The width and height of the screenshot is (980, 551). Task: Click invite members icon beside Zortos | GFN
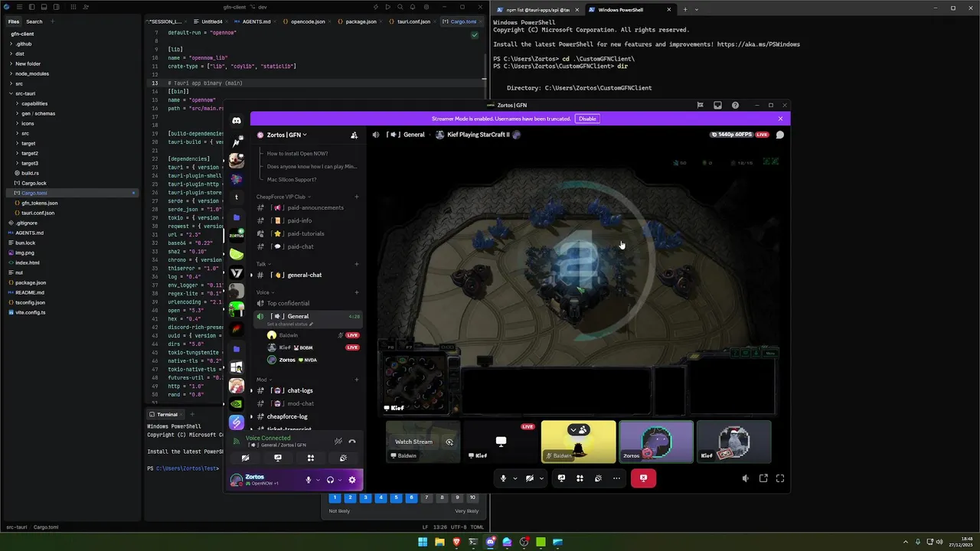click(x=354, y=135)
